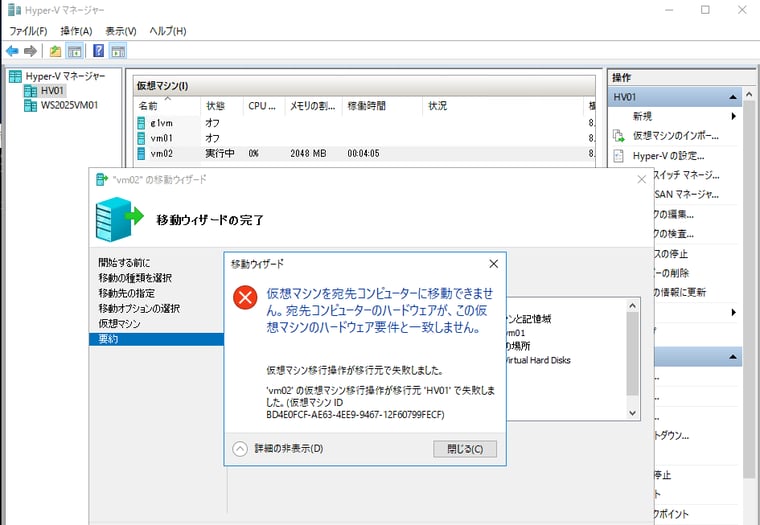The width and height of the screenshot is (760, 525).
Task: Click the Hyper-V マネージャー title bar icon
Action: (15, 10)
